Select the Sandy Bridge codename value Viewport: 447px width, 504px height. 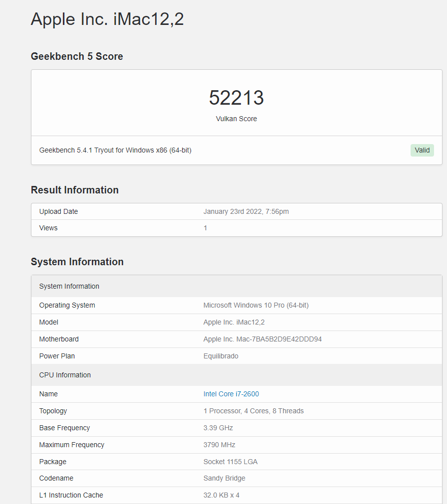(224, 478)
